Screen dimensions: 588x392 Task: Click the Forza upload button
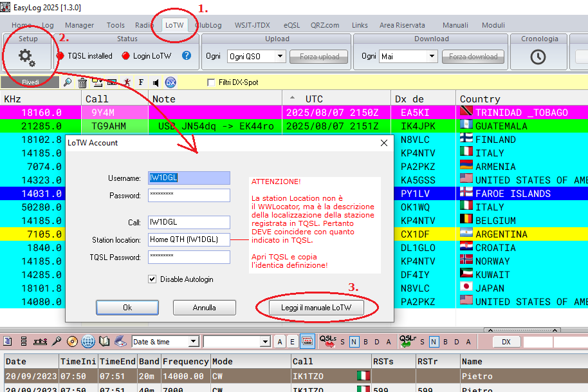pos(319,57)
